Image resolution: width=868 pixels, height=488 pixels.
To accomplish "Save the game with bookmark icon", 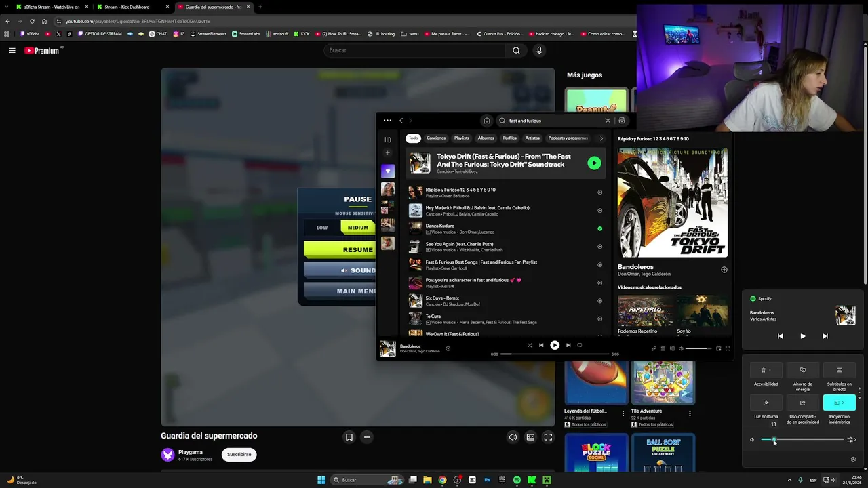I will tap(349, 437).
